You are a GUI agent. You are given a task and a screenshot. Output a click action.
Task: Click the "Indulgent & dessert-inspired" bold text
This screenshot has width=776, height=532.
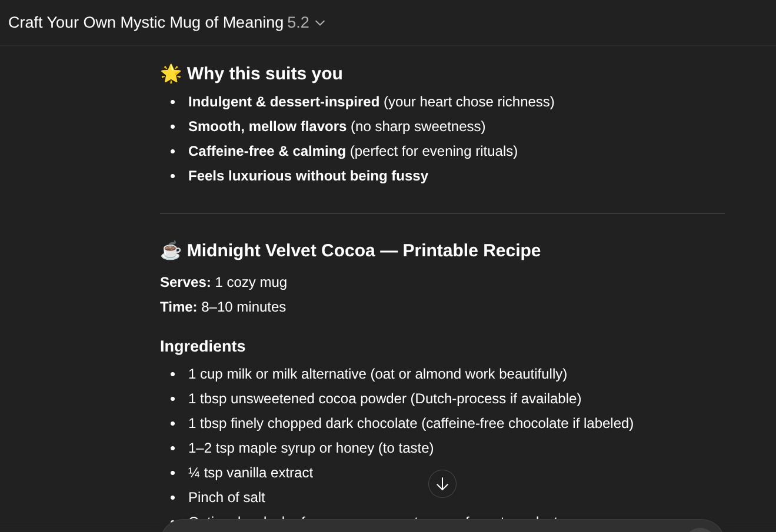click(284, 102)
